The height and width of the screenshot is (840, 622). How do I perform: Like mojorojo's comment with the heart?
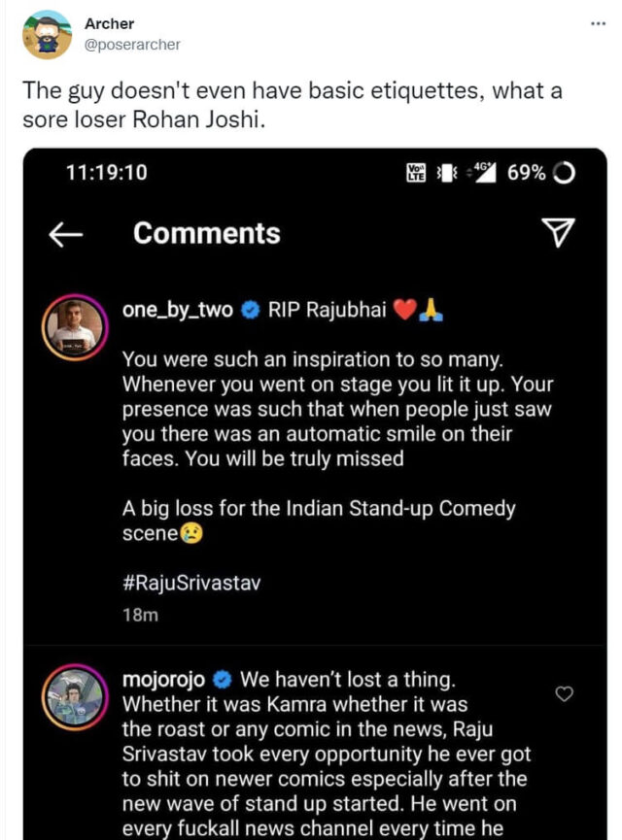pos(563,693)
